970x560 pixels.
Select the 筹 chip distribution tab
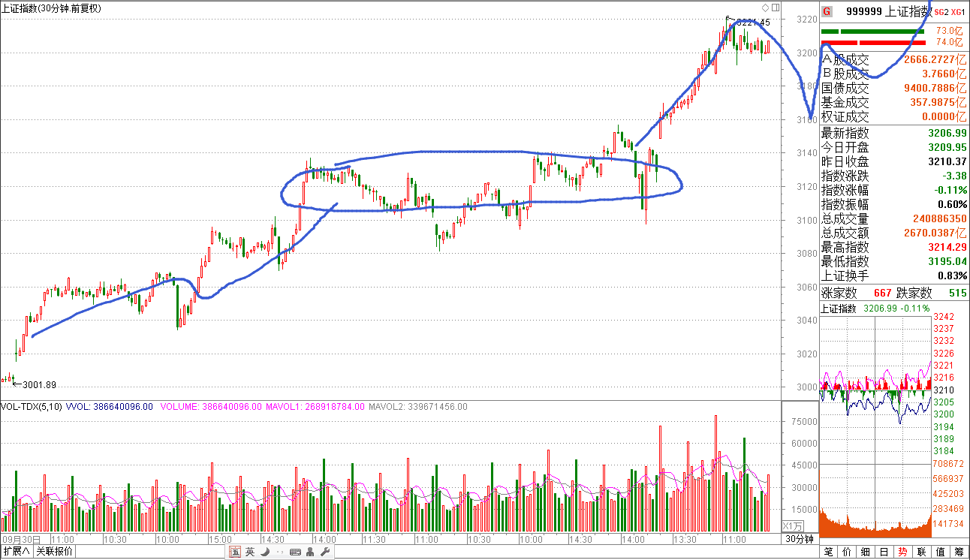click(x=959, y=552)
